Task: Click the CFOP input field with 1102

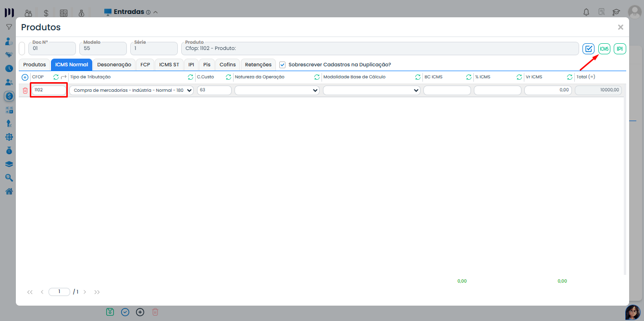Action: (x=49, y=90)
